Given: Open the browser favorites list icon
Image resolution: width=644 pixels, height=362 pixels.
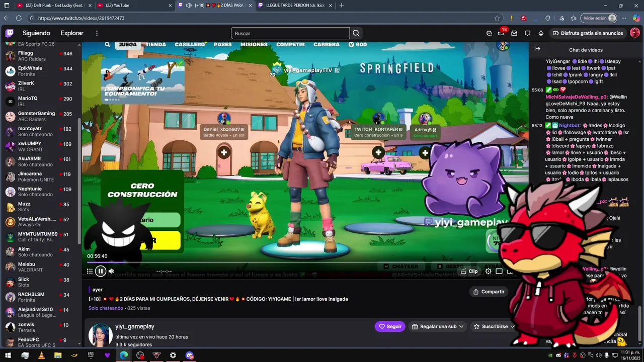Looking at the screenshot, I should pyautogui.click(x=573, y=18).
